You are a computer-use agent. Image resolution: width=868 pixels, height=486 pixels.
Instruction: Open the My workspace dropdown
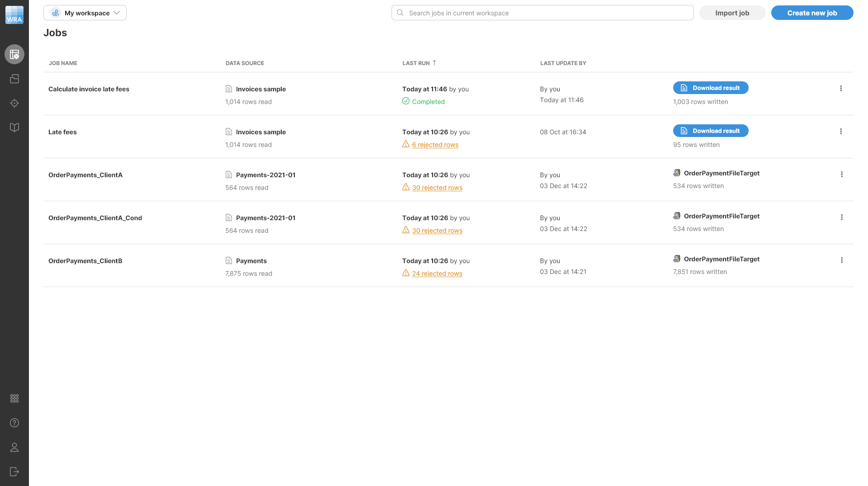pyautogui.click(x=85, y=13)
